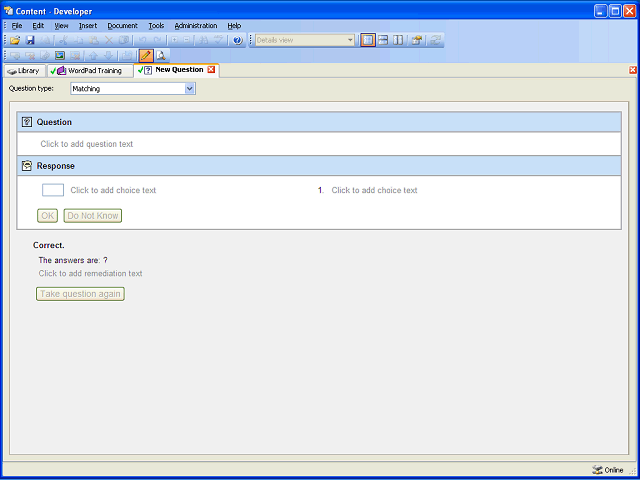Select the vertical split layout icon
Viewport: 640px width, 480px height.
click(398, 40)
